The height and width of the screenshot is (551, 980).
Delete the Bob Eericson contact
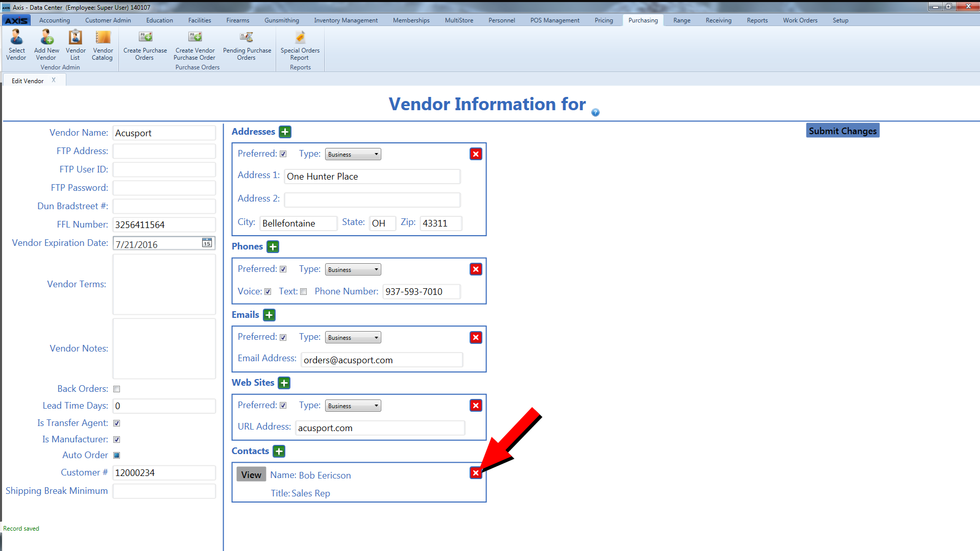pyautogui.click(x=476, y=473)
